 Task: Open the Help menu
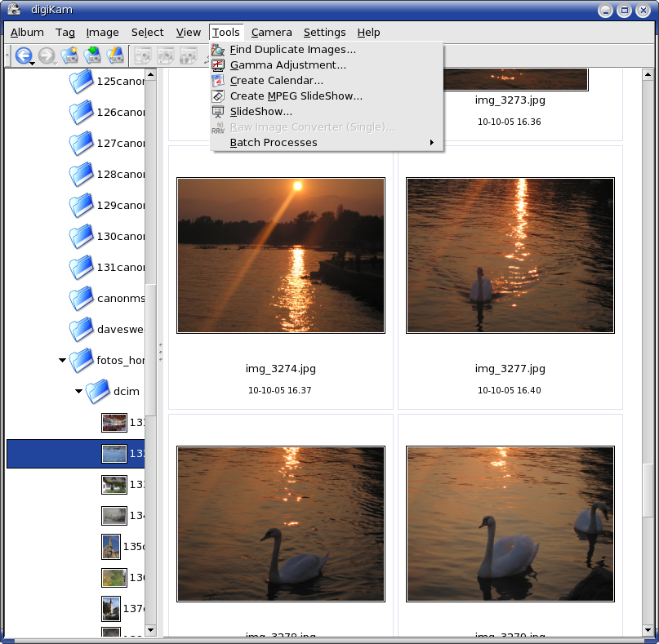click(368, 33)
